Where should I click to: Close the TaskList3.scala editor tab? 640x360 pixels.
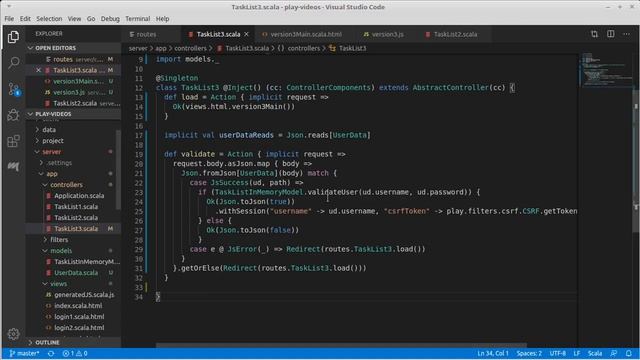coord(247,34)
